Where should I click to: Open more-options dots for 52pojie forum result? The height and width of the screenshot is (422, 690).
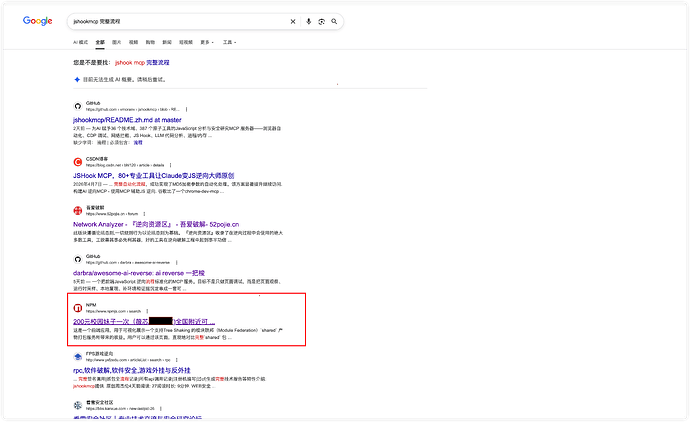point(144,214)
